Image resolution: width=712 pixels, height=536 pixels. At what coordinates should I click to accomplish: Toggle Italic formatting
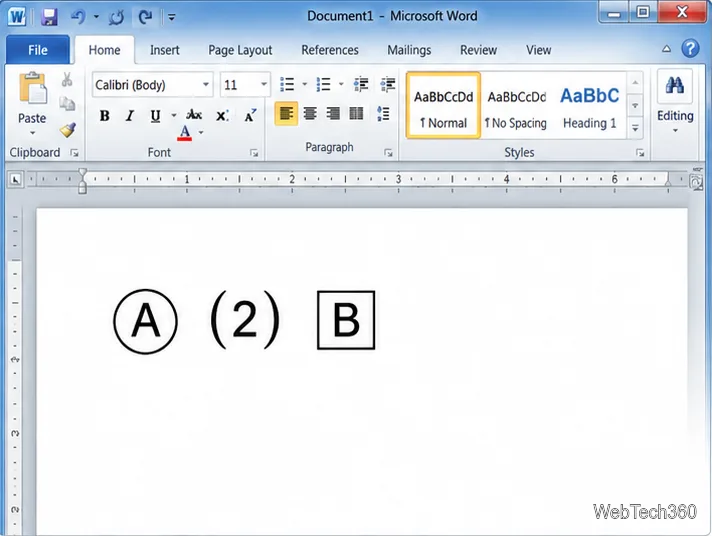click(x=130, y=116)
